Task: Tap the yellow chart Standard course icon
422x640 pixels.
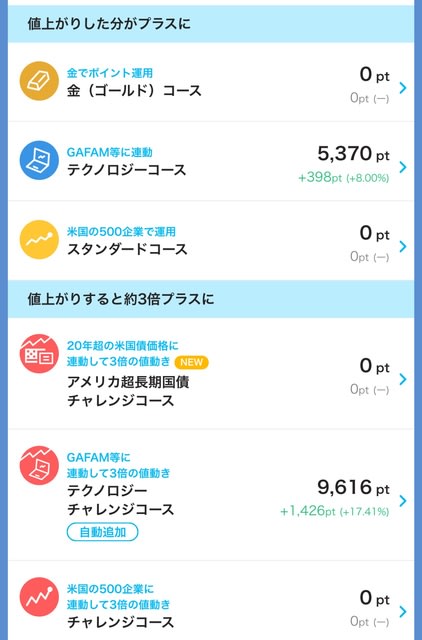Action: tap(39, 240)
